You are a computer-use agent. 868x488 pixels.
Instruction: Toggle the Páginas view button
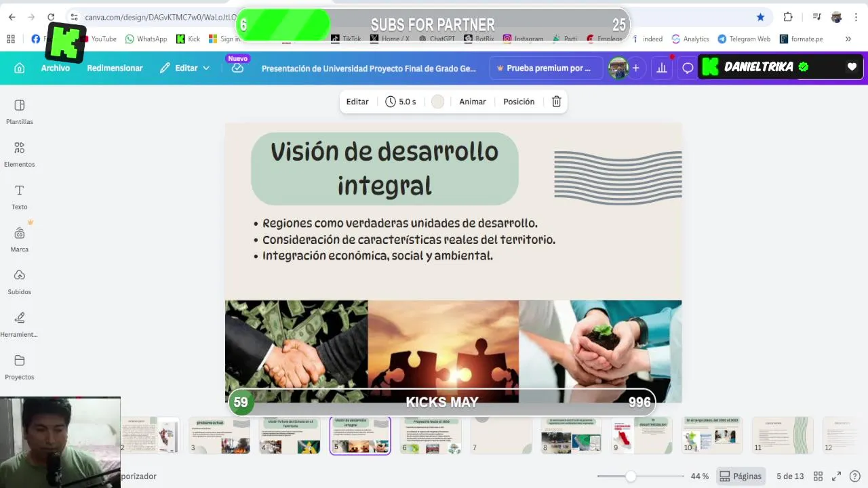(x=741, y=476)
